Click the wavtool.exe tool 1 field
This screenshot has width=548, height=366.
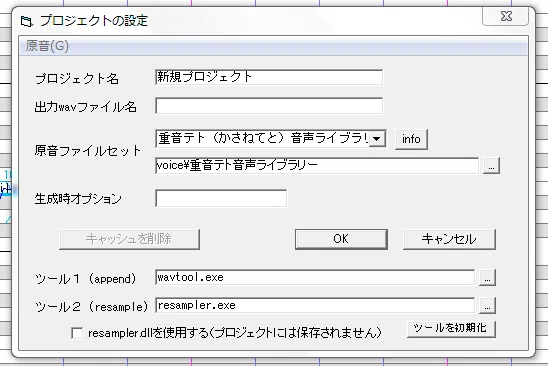(x=315, y=278)
